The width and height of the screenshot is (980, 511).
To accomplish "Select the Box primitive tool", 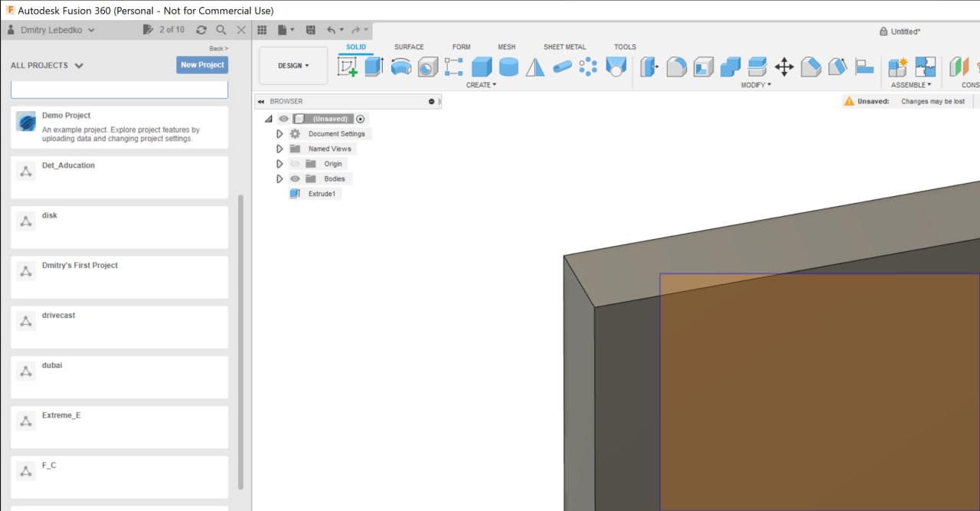I will [482, 67].
